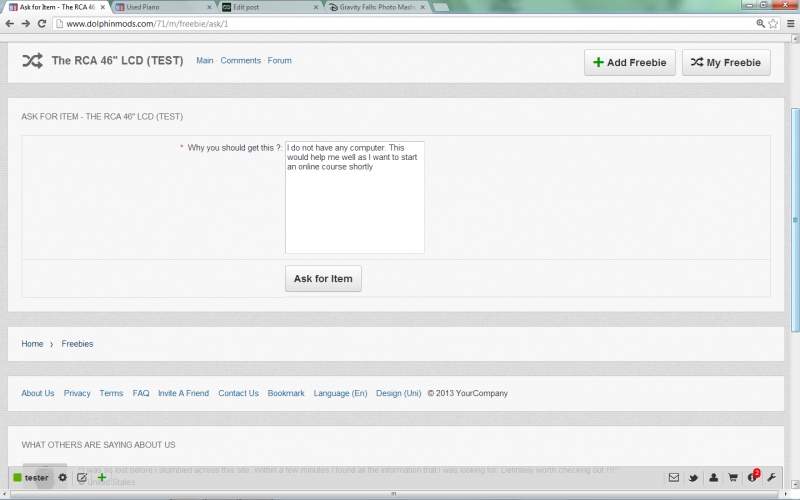Image resolution: width=800 pixels, height=500 pixels.
Task: Click the Add Freebie button
Action: click(630, 62)
